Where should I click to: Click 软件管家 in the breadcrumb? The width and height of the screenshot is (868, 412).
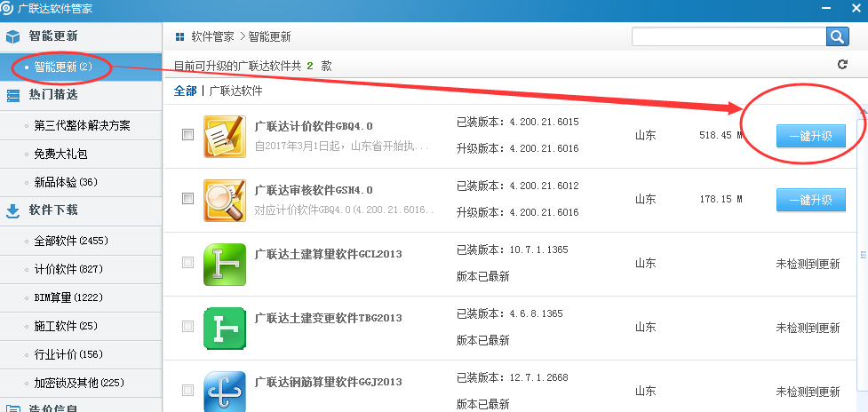tap(212, 37)
